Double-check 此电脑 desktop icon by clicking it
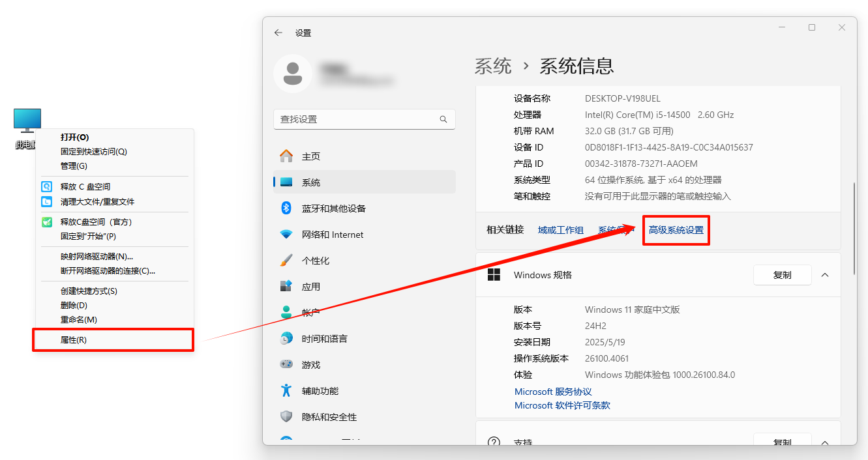868x460 pixels. point(27,121)
